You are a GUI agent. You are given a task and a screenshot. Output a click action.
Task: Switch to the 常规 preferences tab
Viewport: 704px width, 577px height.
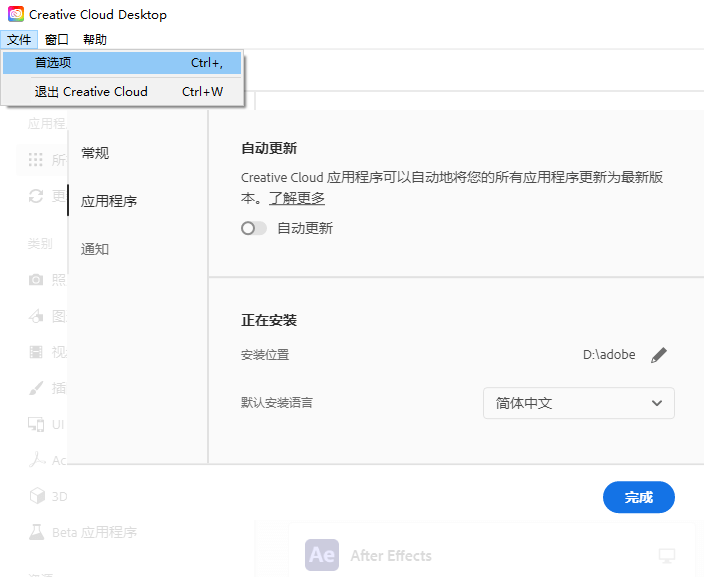pyautogui.click(x=95, y=153)
